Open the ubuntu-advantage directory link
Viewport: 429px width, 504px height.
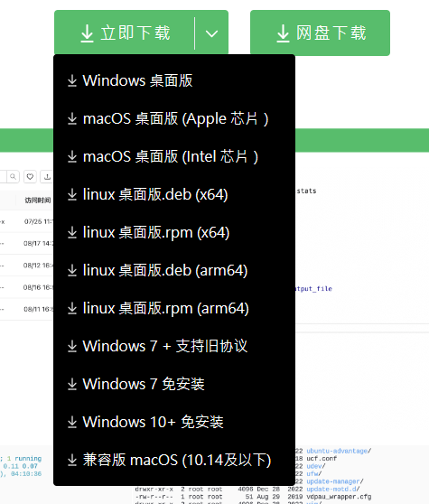(x=338, y=451)
